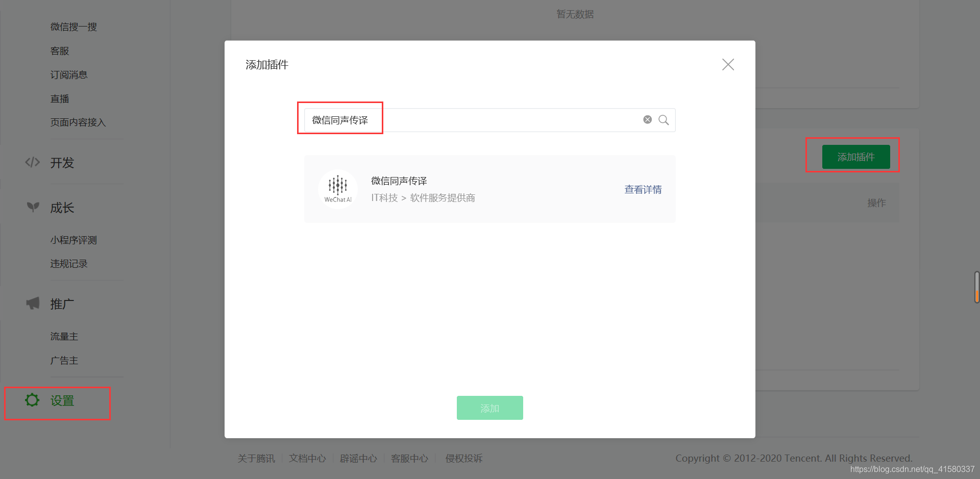The height and width of the screenshot is (479, 980).
Task: Focus the plugin search input box
Action: click(x=489, y=120)
